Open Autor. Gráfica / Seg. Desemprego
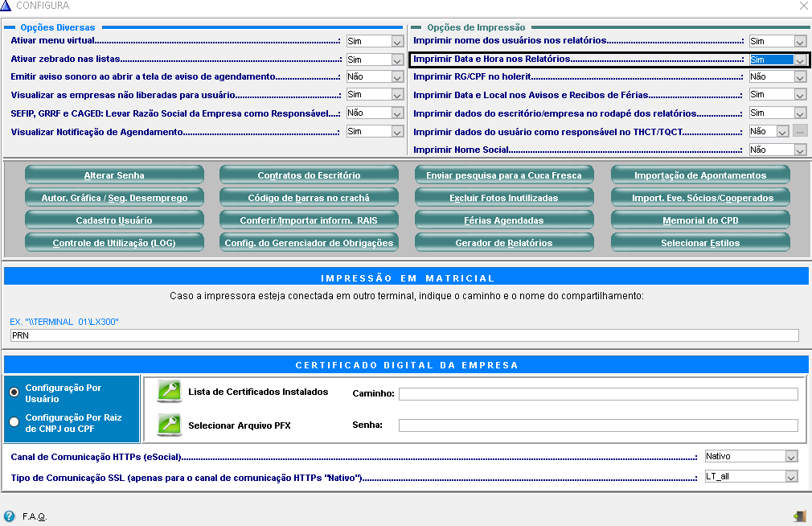This screenshot has width=812, height=526. pos(114,197)
